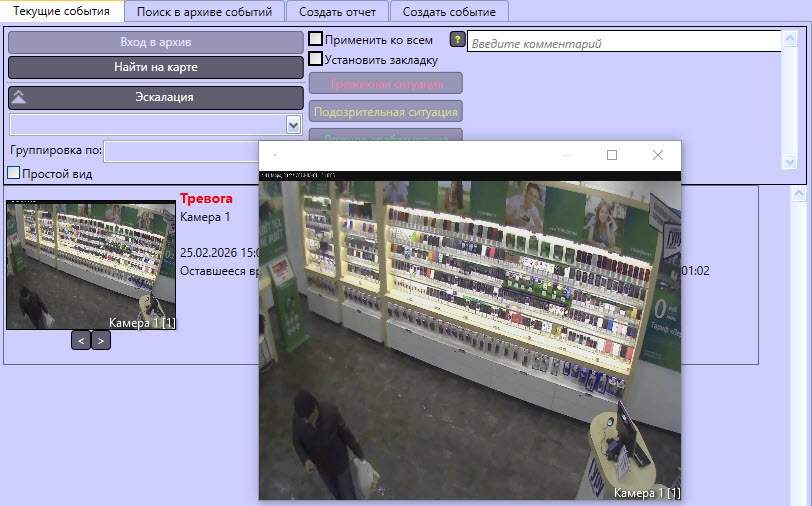The height and width of the screenshot is (506, 812).
Task: Enable the 'Применить ко всем' checkbox
Action: point(315,39)
